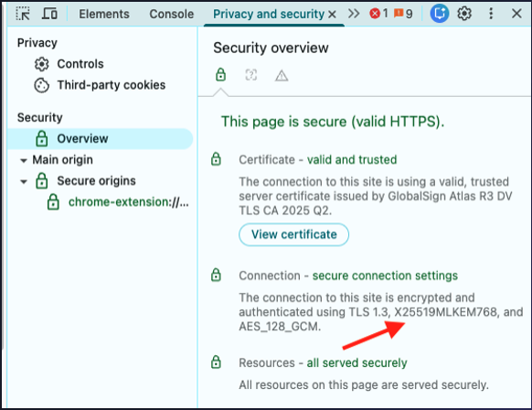
Task: Open the chrome-extension:// secure origin entry
Action: point(129,202)
